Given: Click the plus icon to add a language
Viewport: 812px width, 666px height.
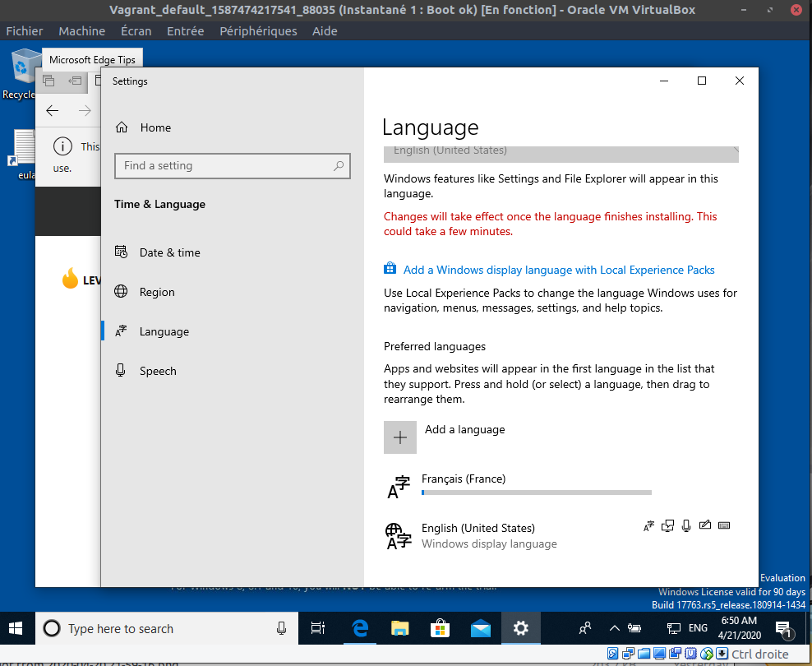Looking at the screenshot, I should pyautogui.click(x=400, y=437).
